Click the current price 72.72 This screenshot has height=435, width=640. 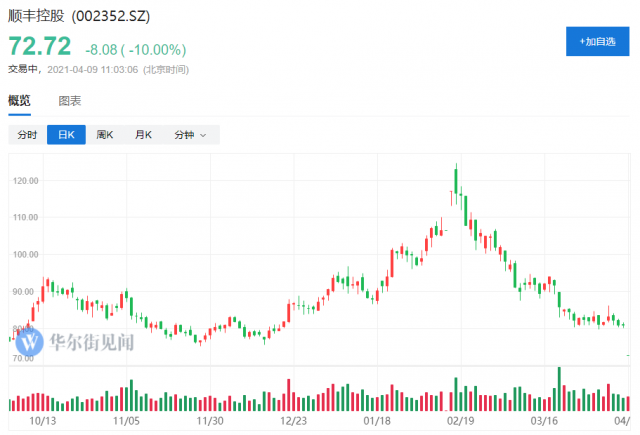tap(40, 46)
